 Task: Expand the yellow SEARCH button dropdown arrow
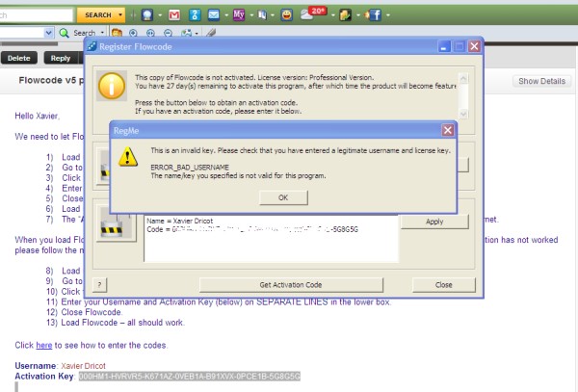pyautogui.click(x=120, y=15)
